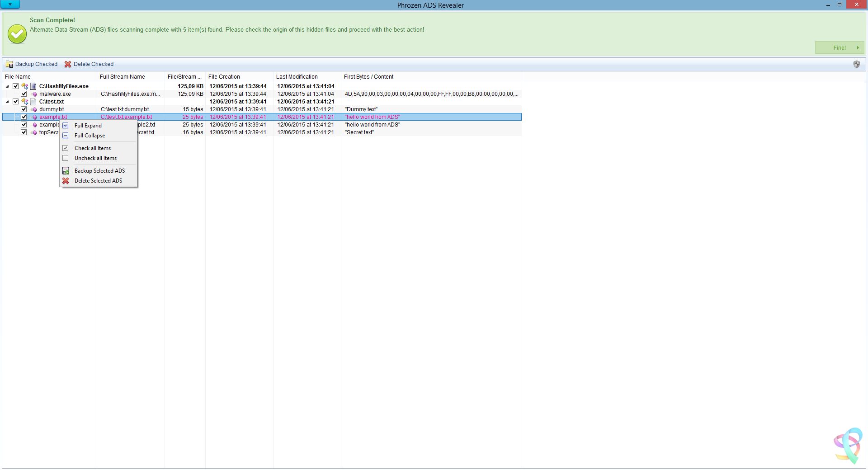Click the 16 bytes size cell
This screenshot has width=868, height=470.
tap(193, 132)
